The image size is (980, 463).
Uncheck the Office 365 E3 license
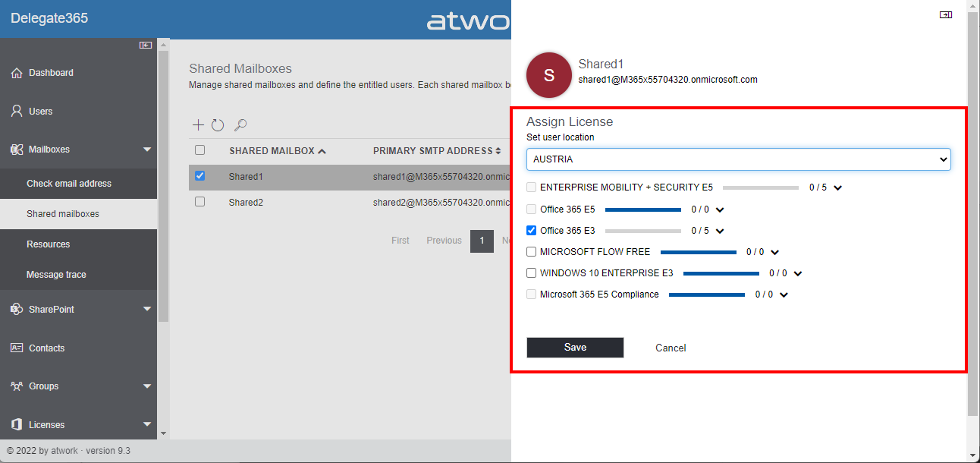click(x=532, y=230)
